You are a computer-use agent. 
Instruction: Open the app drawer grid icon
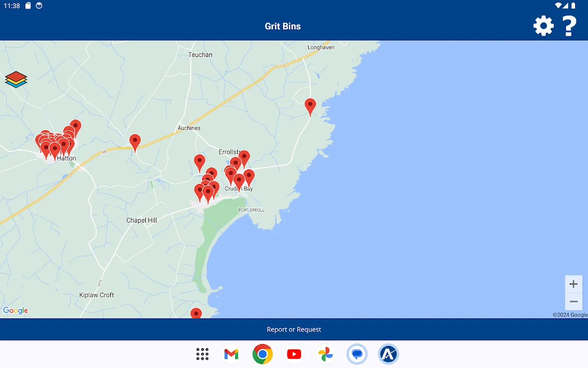click(203, 354)
